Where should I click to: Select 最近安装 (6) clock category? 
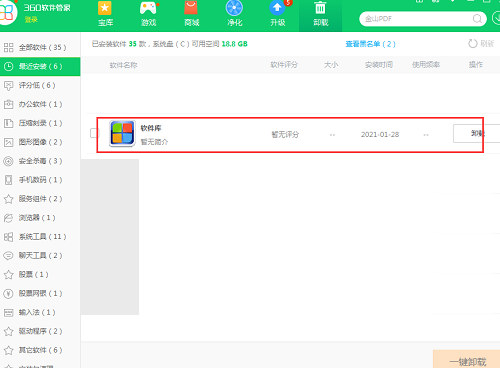click(x=40, y=66)
